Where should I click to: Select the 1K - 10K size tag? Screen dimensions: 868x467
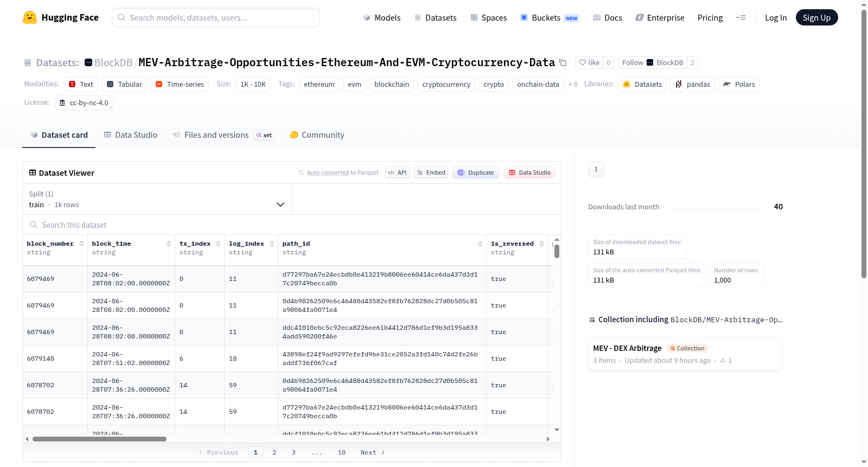253,85
